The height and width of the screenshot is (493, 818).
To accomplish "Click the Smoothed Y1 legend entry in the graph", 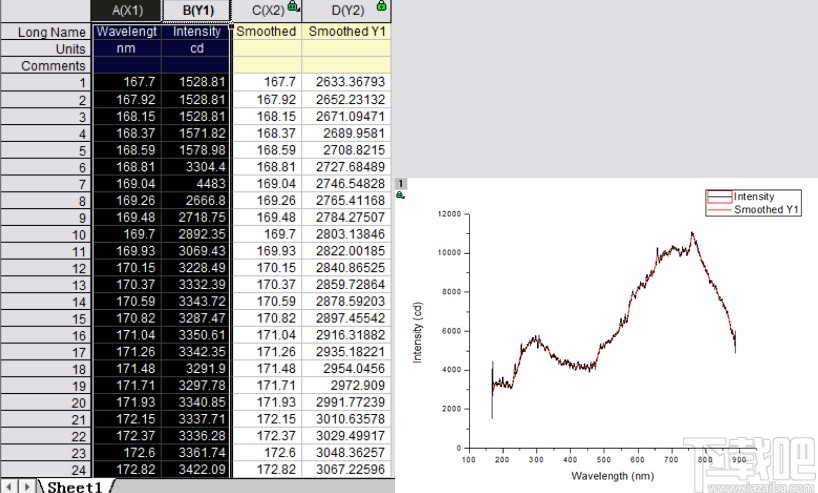I will (x=766, y=209).
